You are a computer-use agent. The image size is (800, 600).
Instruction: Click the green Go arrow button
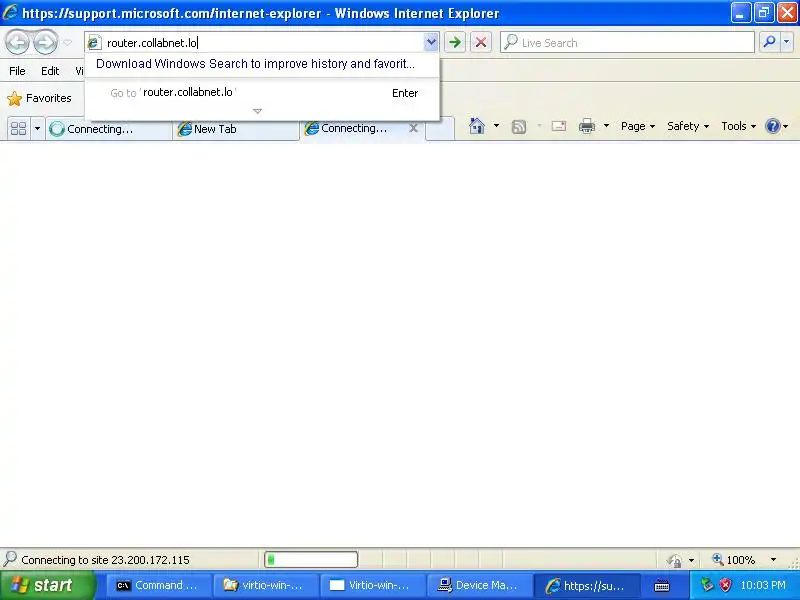(455, 42)
